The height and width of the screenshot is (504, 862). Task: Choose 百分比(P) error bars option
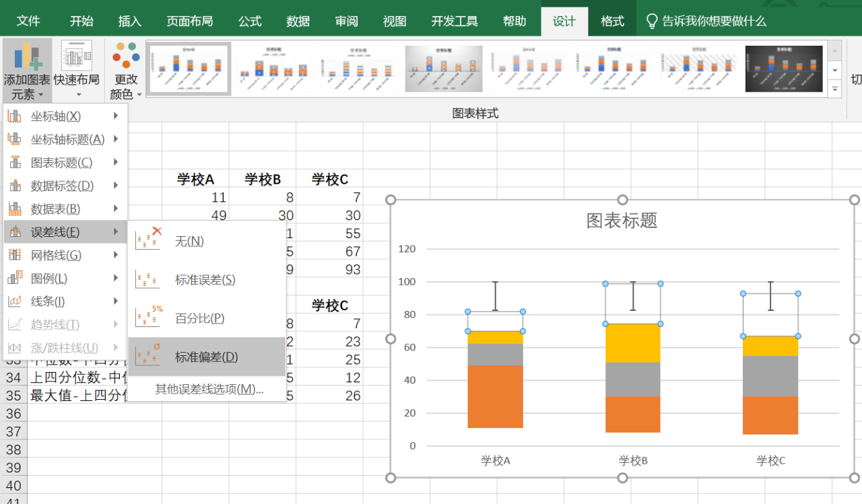coord(207,318)
